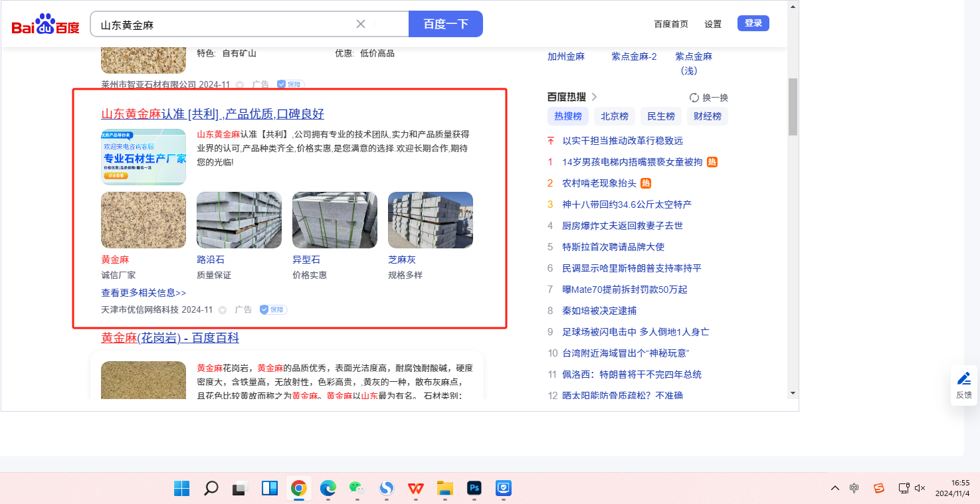Open the 百度热搜 heading link
Image resolution: width=980 pixels, height=504 pixels.
click(x=567, y=97)
